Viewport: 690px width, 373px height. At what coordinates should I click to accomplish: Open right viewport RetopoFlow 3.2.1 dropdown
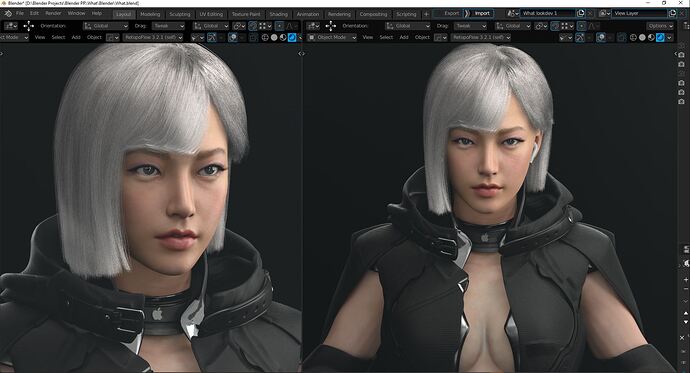point(481,37)
